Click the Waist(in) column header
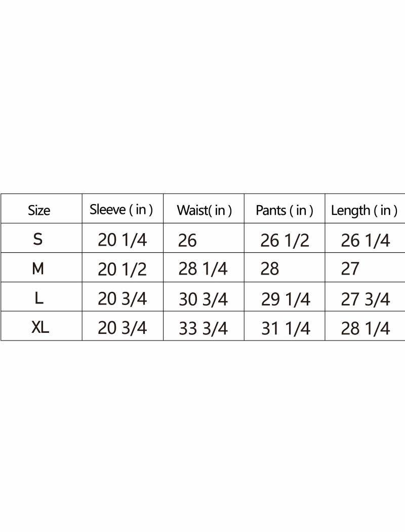Viewport: 405px width, 532px height. coord(204,210)
